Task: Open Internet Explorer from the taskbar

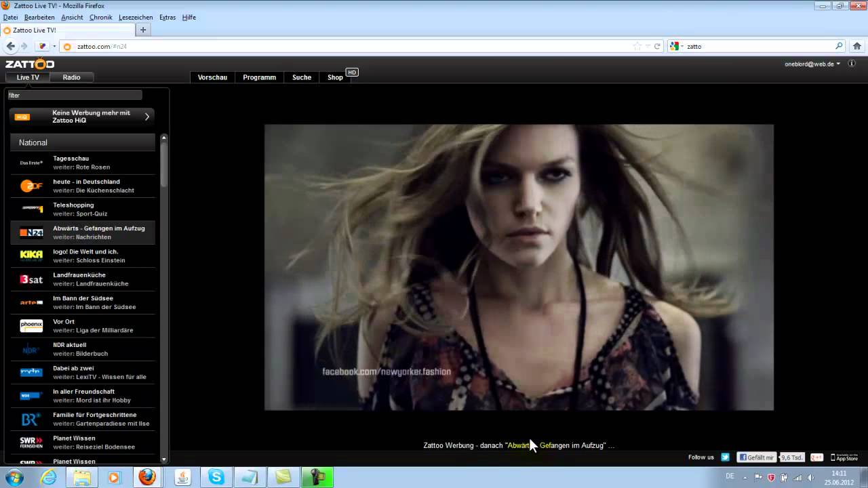Action: point(48,477)
